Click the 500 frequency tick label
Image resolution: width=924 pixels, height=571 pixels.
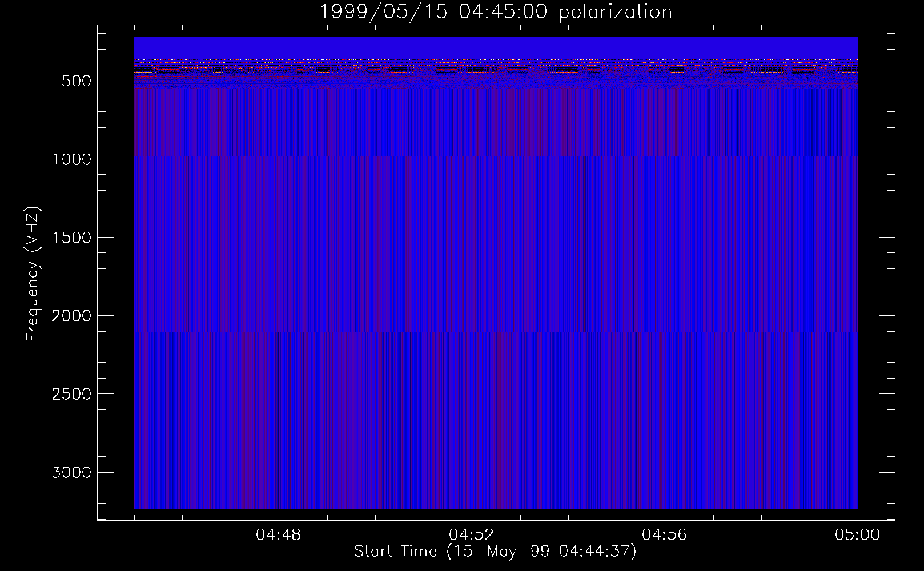[77, 81]
